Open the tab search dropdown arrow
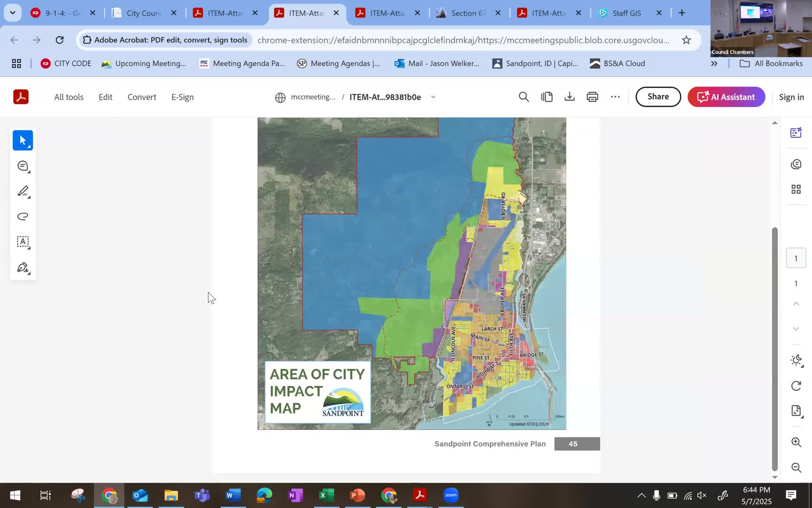The image size is (812, 508). pos(13,13)
